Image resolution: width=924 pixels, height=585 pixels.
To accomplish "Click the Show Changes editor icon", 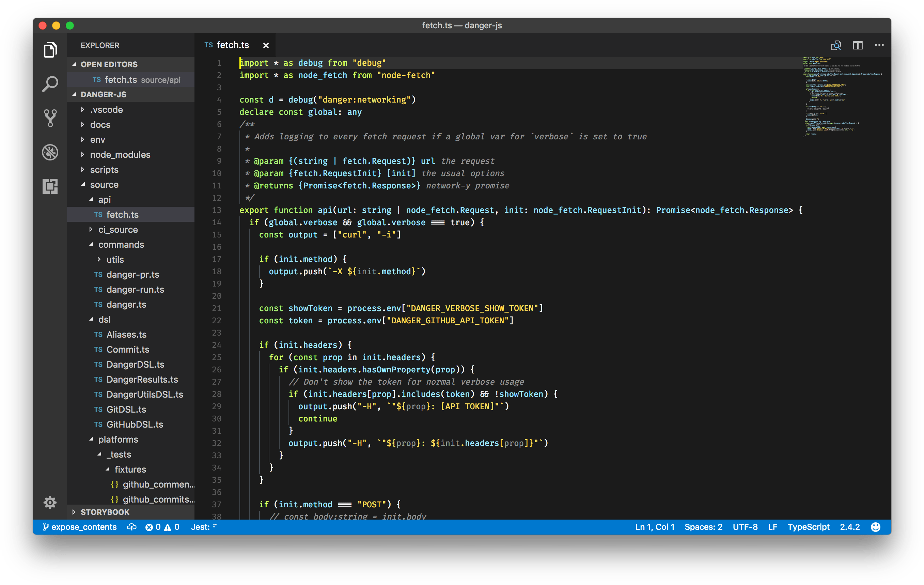I will [x=836, y=45].
